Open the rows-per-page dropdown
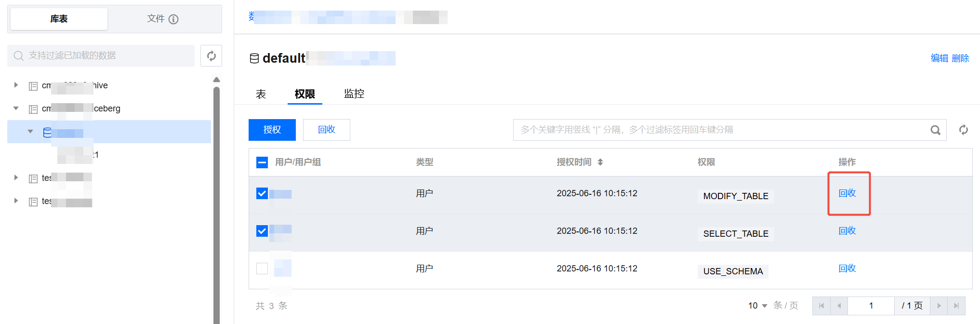This screenshot has height=324, width=980. click(758, 306)
